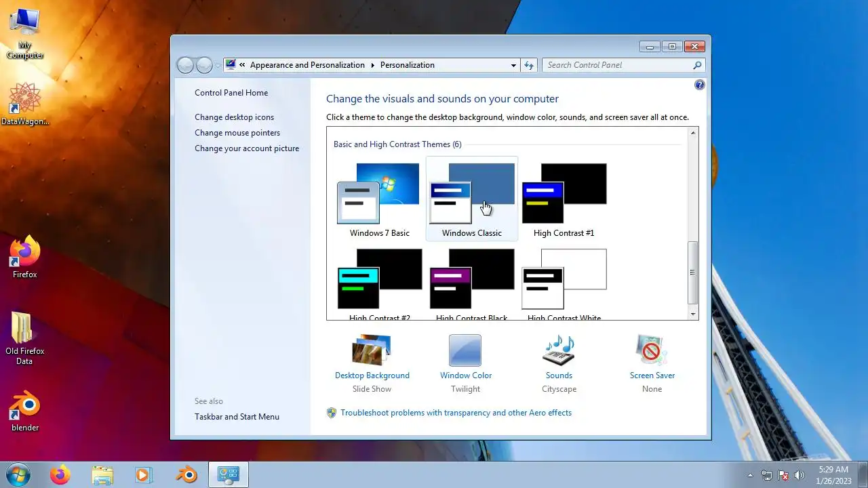Open the address bar history dropdown
868x488 pixels.
point(513,65)
